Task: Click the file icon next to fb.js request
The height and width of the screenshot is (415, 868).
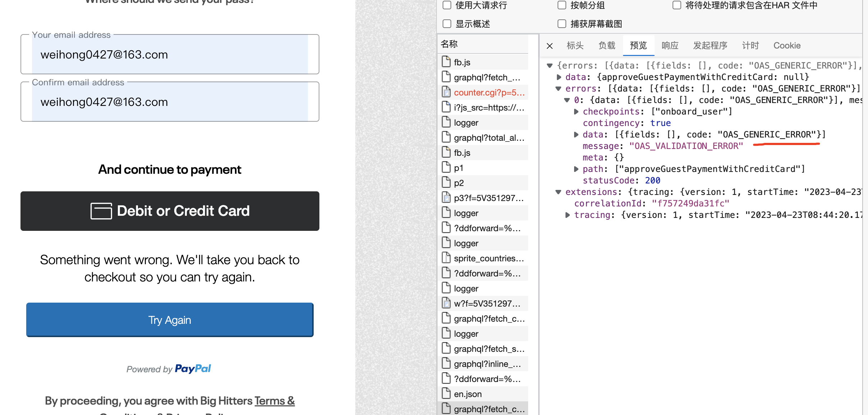Action: [x=447, y=61]
